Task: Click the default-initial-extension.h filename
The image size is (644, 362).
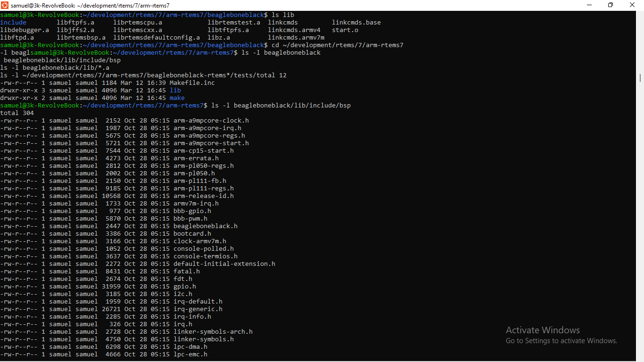Action: click(224, 263)
